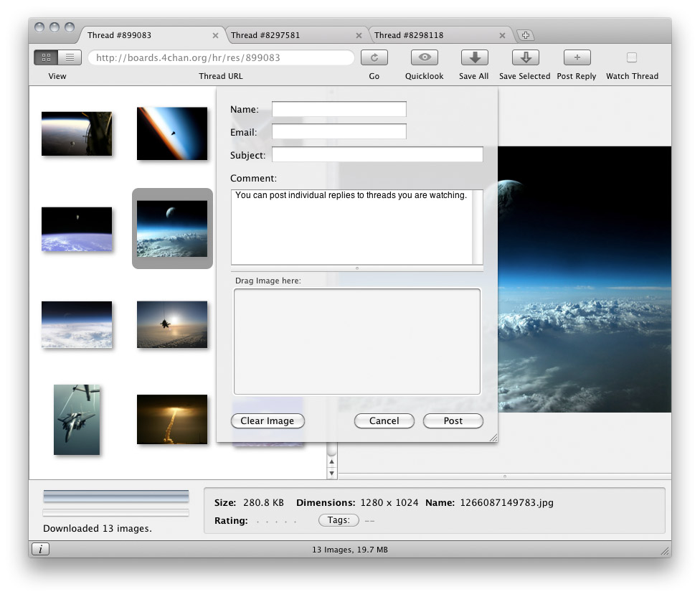
Task: Click 'Downloaded 13 images.' status text
Action: click(98, 528)
